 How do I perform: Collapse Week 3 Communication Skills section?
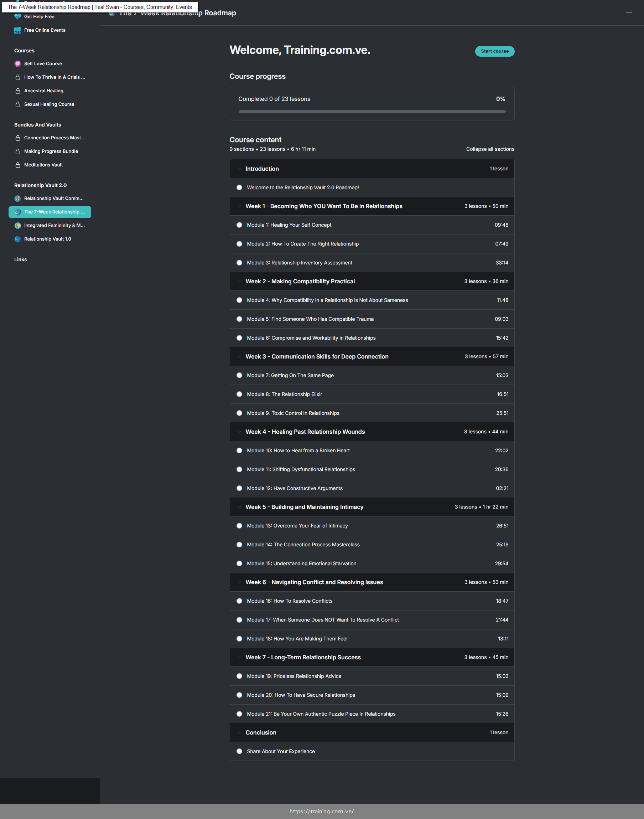239,356
